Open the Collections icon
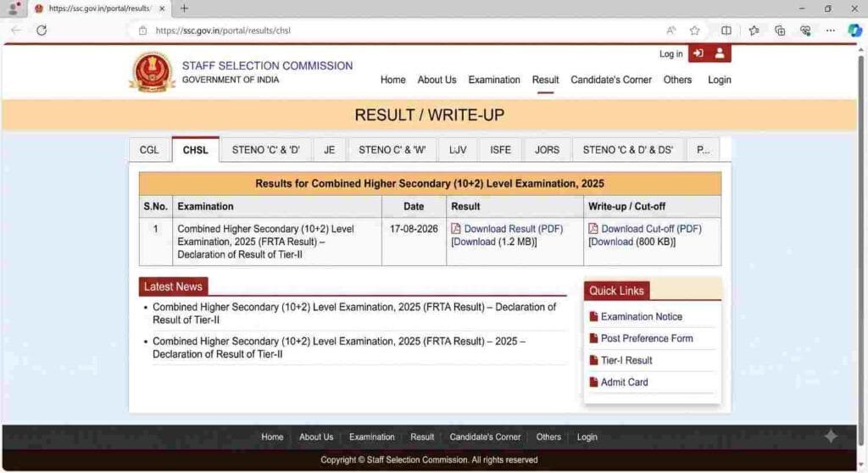The image size is (868, 473). (x=780, y=31)
